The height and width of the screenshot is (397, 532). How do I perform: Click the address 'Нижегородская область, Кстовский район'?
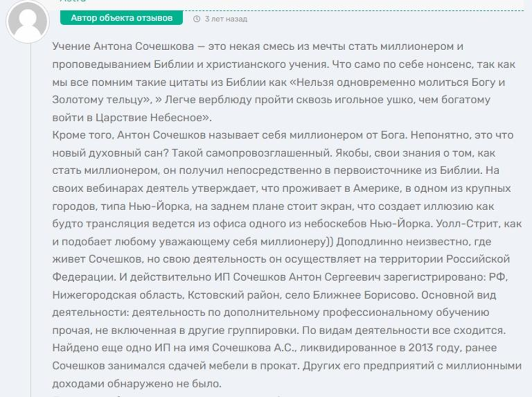click(x=167, y=295)
